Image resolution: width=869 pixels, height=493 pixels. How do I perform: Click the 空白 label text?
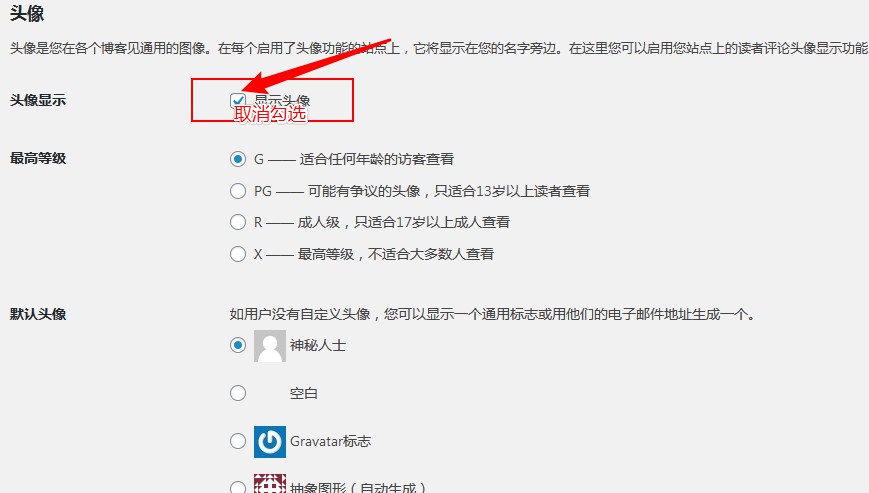coord(304,393)
